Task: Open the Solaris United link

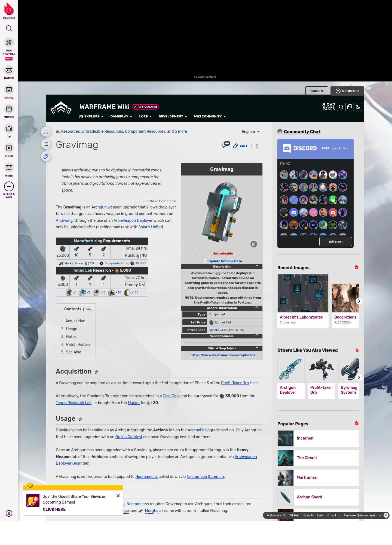Action: point(151,227)
